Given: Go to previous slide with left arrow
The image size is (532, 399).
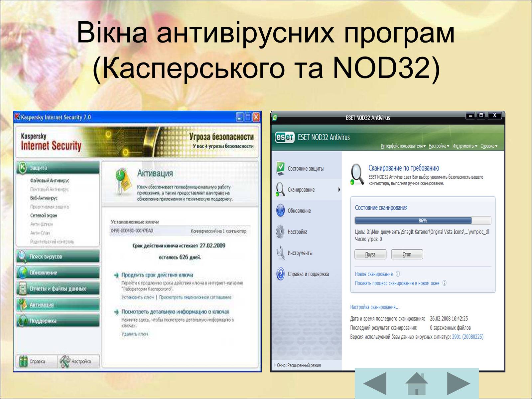Looking at the screenshot, I should tap(375, 383).
